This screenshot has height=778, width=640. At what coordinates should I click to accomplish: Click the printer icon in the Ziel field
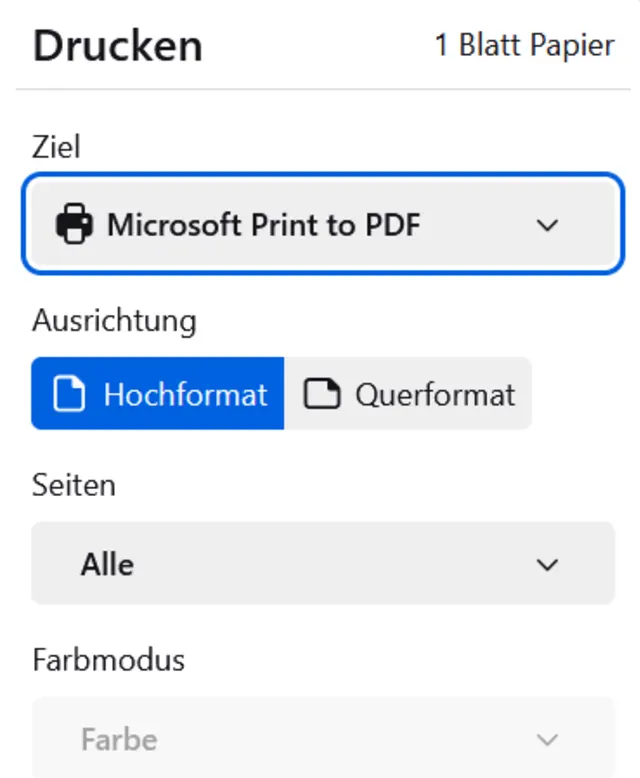[75, 225]
